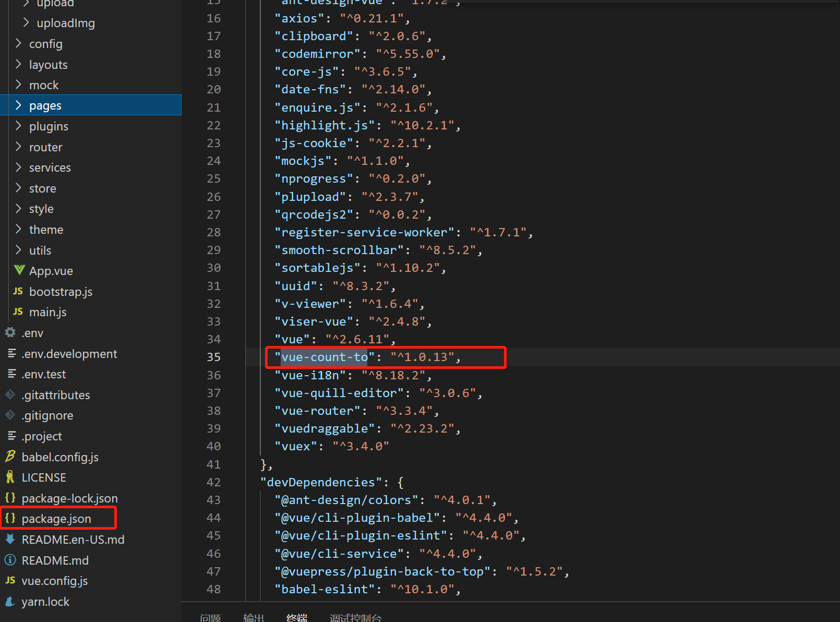Open README.en-US.md
Viewport: 840px width, 622px height.
coord(73,539)
